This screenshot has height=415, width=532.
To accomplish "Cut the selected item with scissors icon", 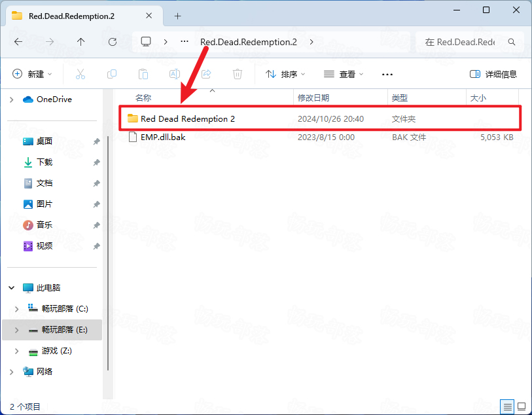I will (80, 74).
